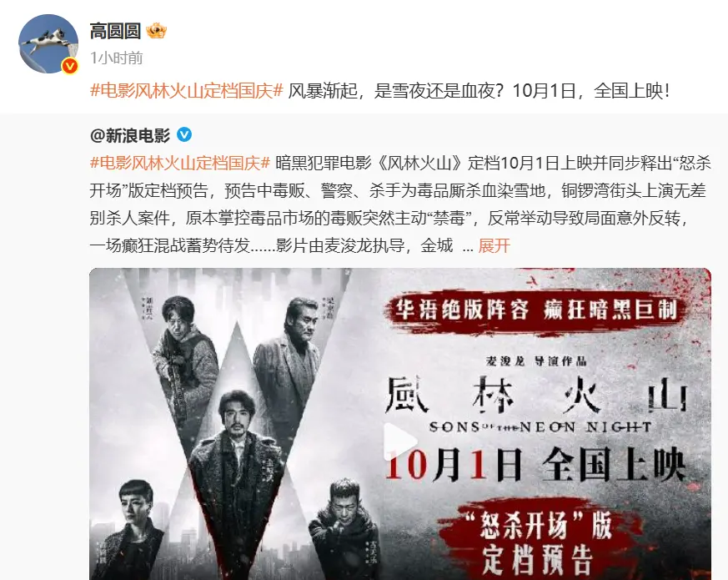Screen dimensions: 728x580
Task: Click the blue verified badge next to 新浪电影
Action: 184,134
